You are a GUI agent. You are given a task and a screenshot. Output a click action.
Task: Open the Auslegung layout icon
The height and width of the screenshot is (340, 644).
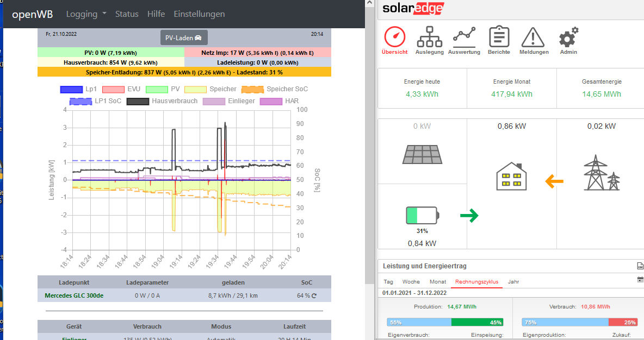tap(429, 38)
